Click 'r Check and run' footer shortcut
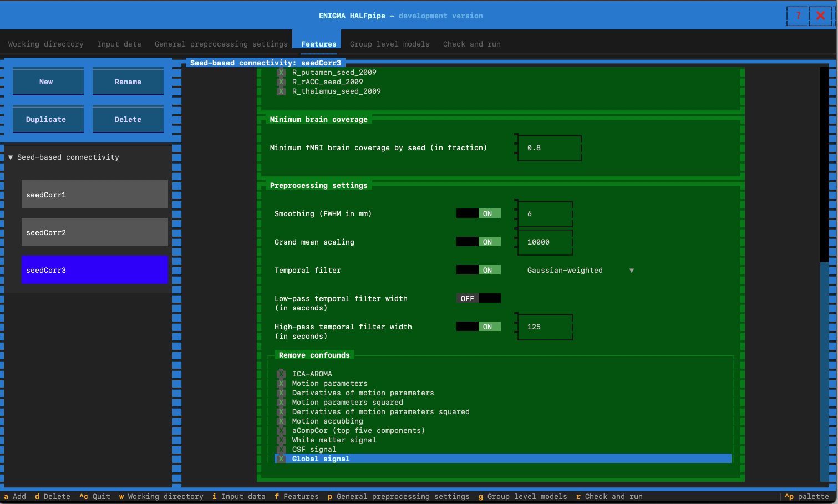The width and height of the screenshot is (838, 504). pos(610,497)
